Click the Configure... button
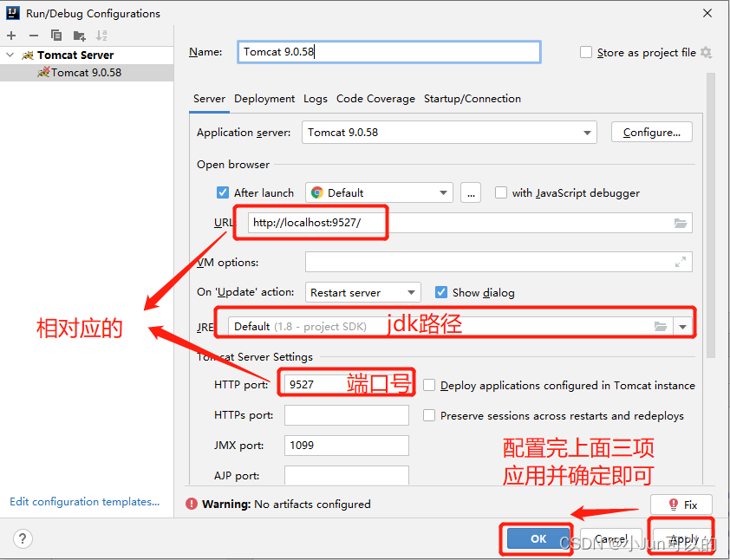This screenshot has width=730, height=560. pyautogui.click(x=651, y=133)
